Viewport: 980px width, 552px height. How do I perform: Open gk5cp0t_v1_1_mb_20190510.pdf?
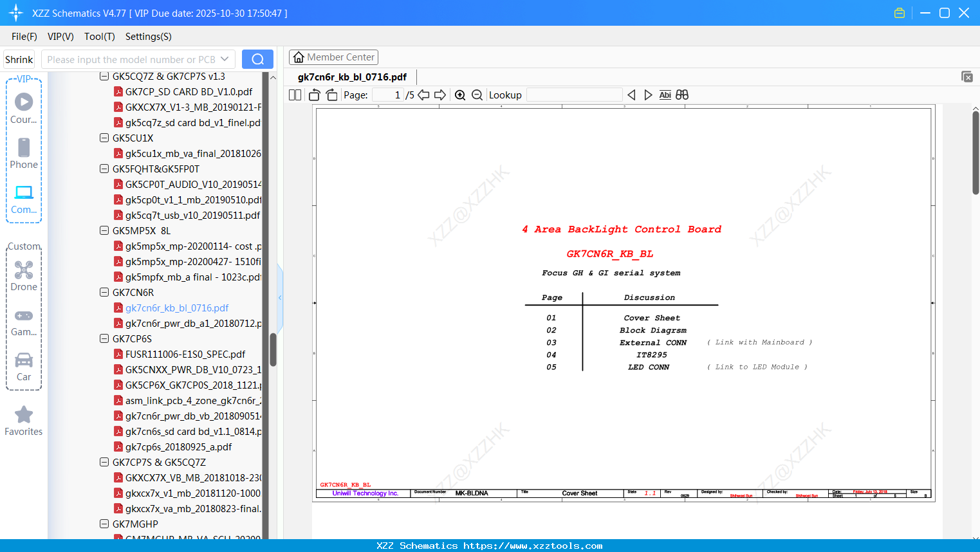point(188,199)
